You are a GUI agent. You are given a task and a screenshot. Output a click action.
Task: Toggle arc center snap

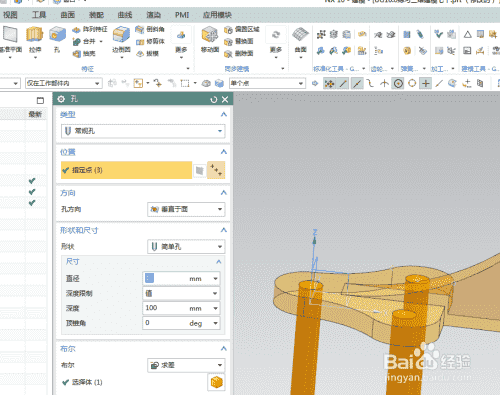(x=398, y=83)
